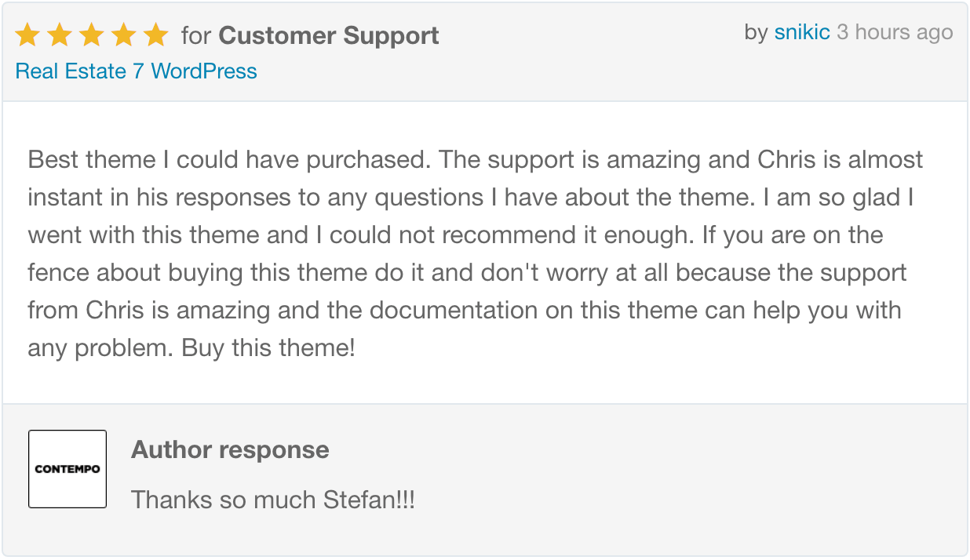Viewport: 970px width, 560px height.
Task: Click the 'Customer Support' review category label
Action: click(328, 35)
